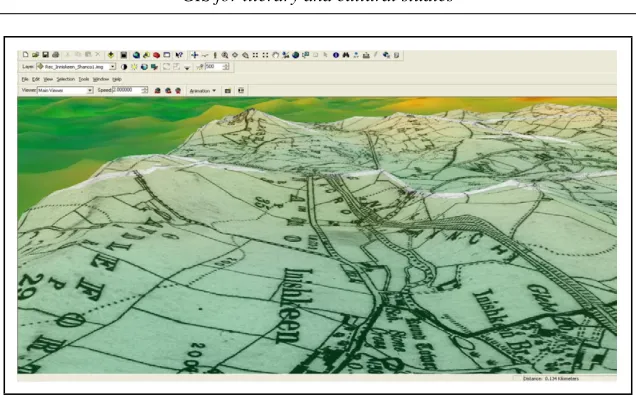
Task: Click the red toolbox icon
Action: 156,55
